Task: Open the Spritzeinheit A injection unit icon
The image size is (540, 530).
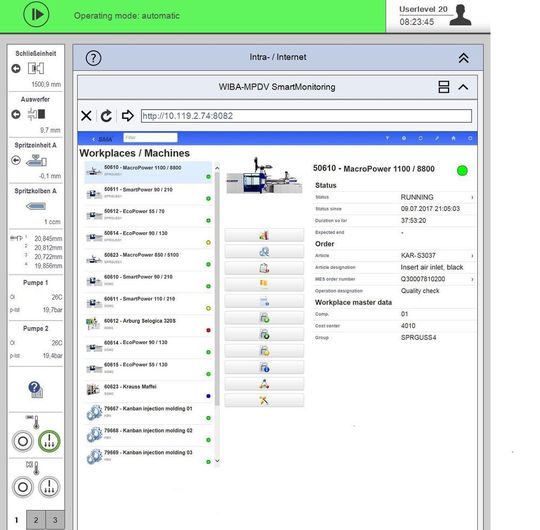Action: tap(37, 160)
